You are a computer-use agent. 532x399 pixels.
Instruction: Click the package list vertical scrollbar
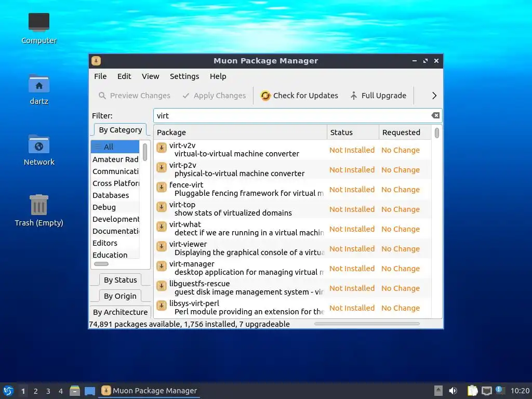click(436, 132)
